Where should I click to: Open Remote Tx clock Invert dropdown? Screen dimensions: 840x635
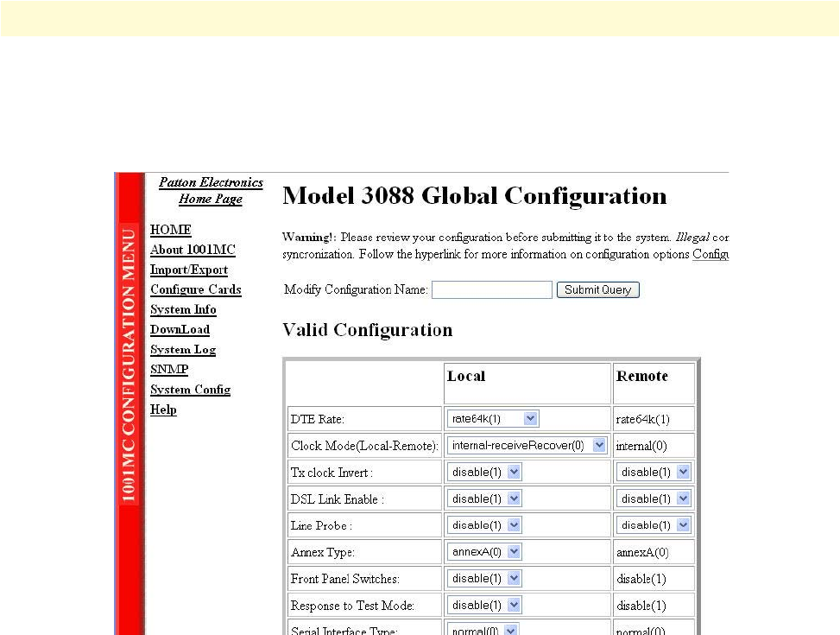pos(653,472)
